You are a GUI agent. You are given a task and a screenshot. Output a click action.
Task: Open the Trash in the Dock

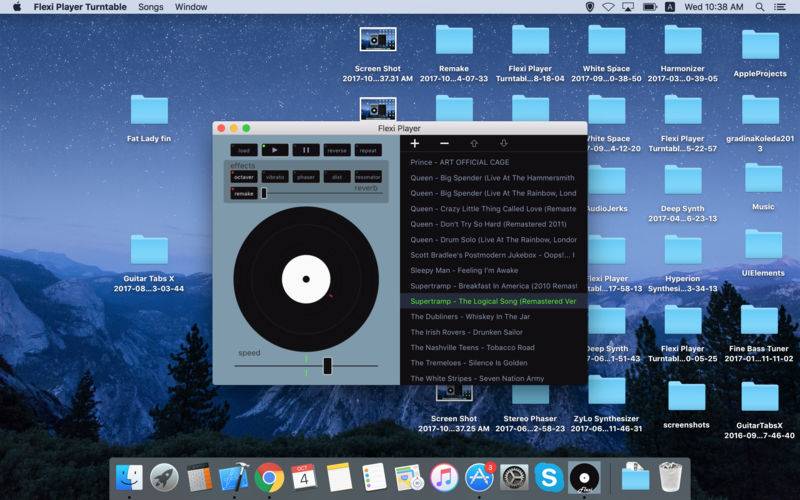point(670,477)
